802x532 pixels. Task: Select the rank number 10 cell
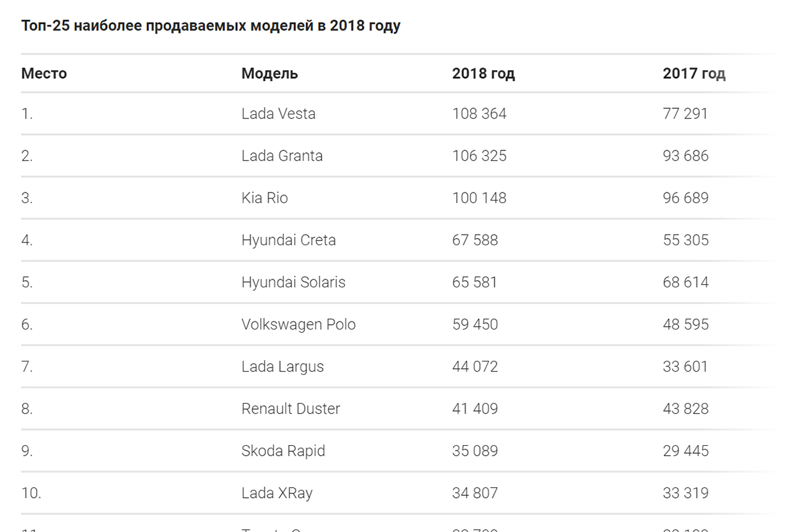coord(31,493)
